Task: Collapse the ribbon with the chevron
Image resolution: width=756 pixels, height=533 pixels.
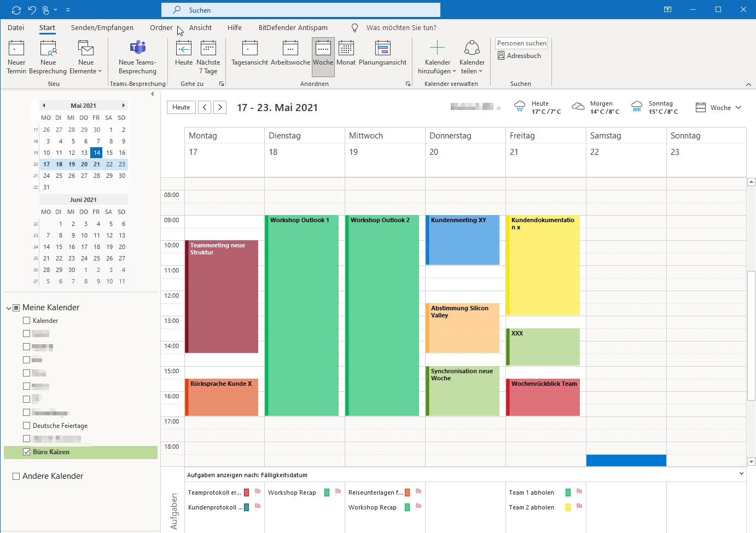Action: (748, 84)
